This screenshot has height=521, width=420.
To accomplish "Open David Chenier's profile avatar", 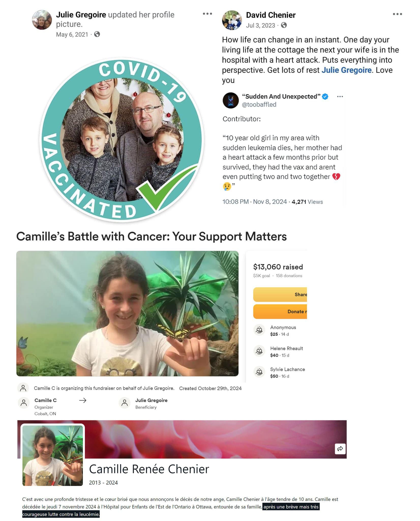I will 232,20.
